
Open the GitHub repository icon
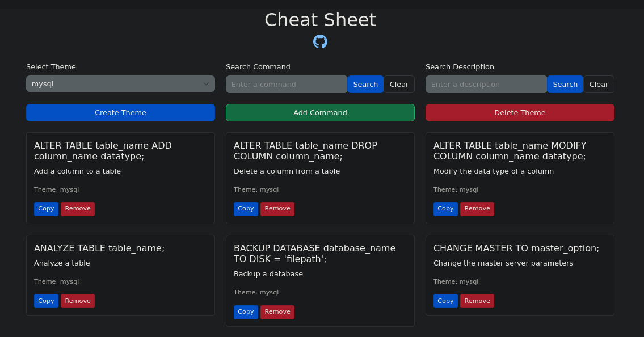point(320,41)
